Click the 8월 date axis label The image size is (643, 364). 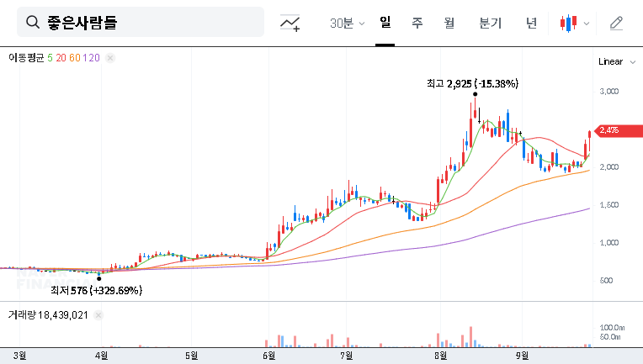(441, 356)
